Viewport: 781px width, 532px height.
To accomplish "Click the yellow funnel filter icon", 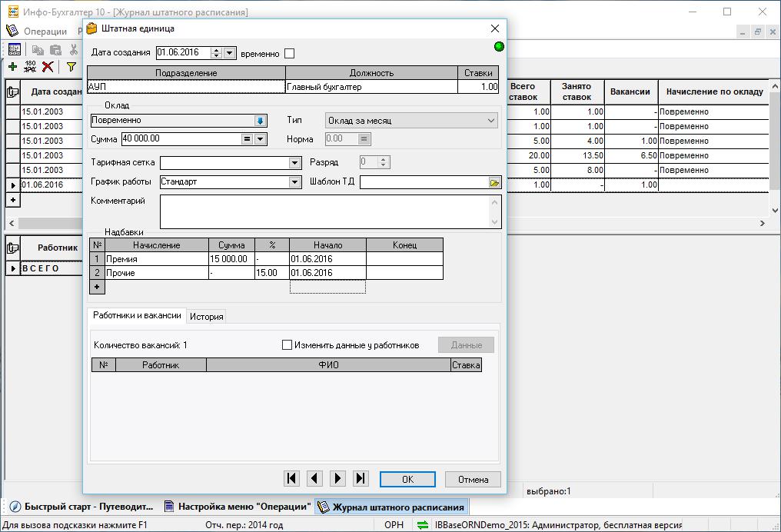I will [71, 67].
